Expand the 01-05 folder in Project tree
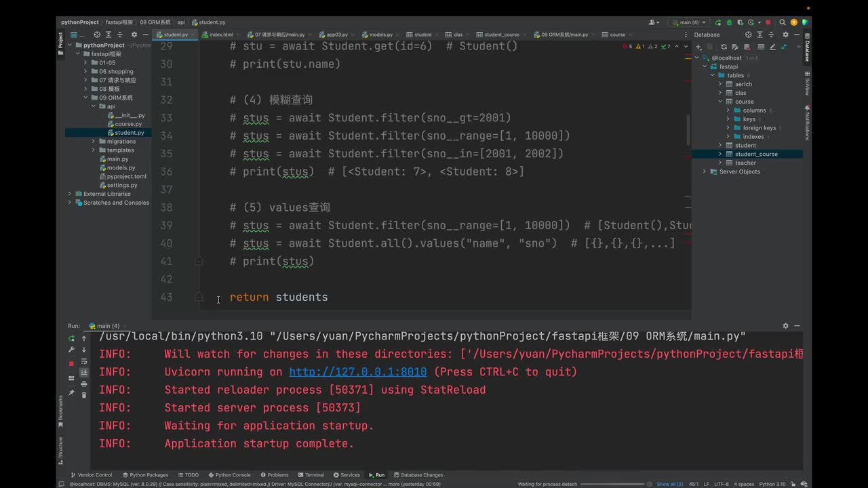868x488 pixels. pyautogui.click(x=86, y=62)
